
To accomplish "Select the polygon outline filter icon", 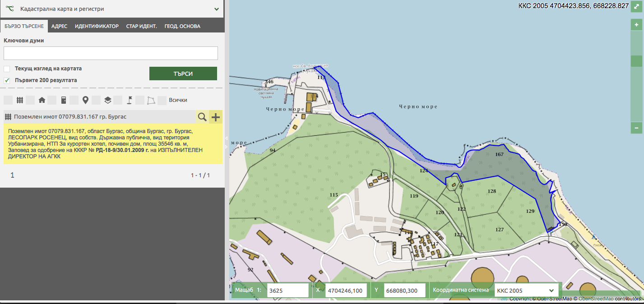I will (x=151, y=100).
